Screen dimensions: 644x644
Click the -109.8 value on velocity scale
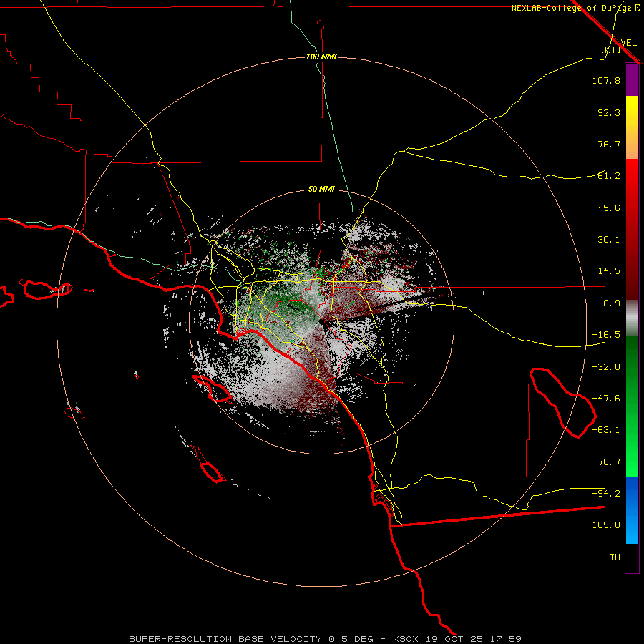pyautogui.click(x=603, y=525)
